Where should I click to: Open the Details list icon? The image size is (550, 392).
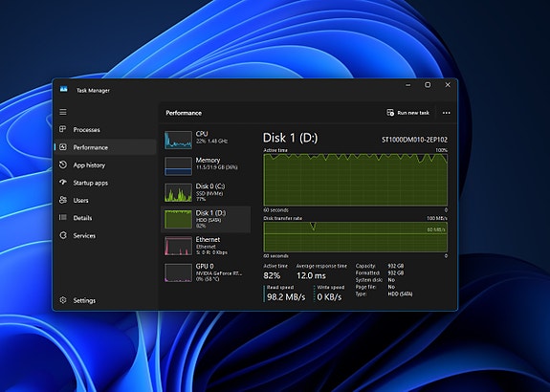pos(63,217)
